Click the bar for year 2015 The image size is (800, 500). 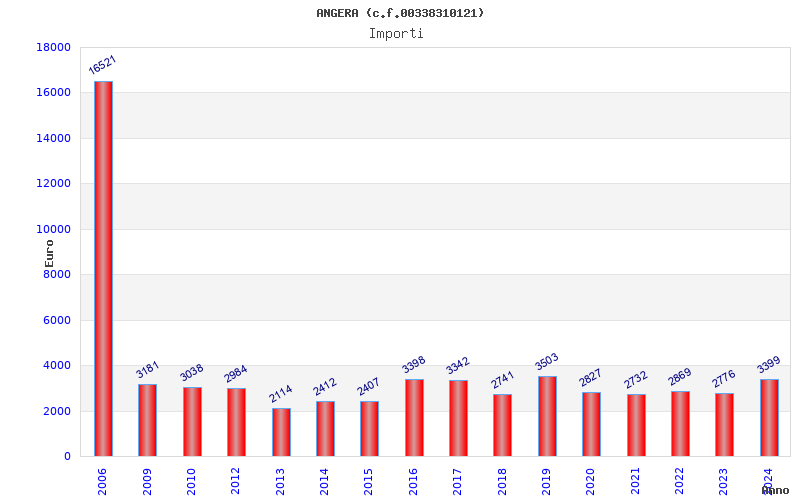[369, 429]
